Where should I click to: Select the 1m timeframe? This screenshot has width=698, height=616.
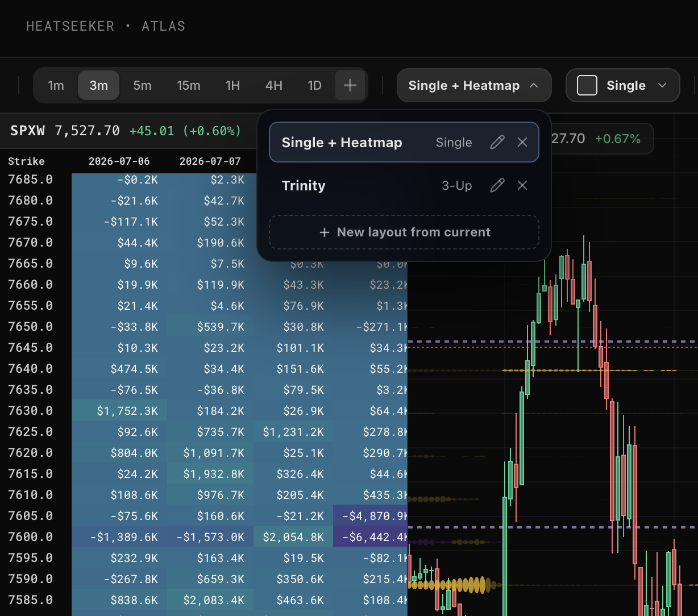point(56,85)
